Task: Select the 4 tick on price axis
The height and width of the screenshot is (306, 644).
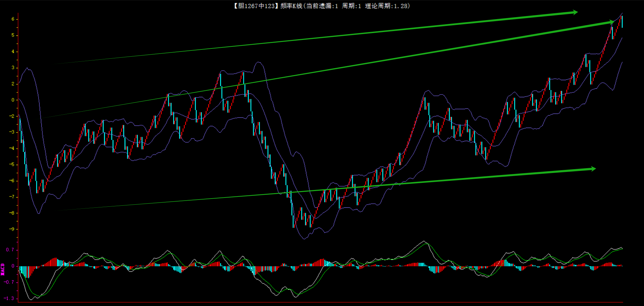Action: [x=13, y=52]
